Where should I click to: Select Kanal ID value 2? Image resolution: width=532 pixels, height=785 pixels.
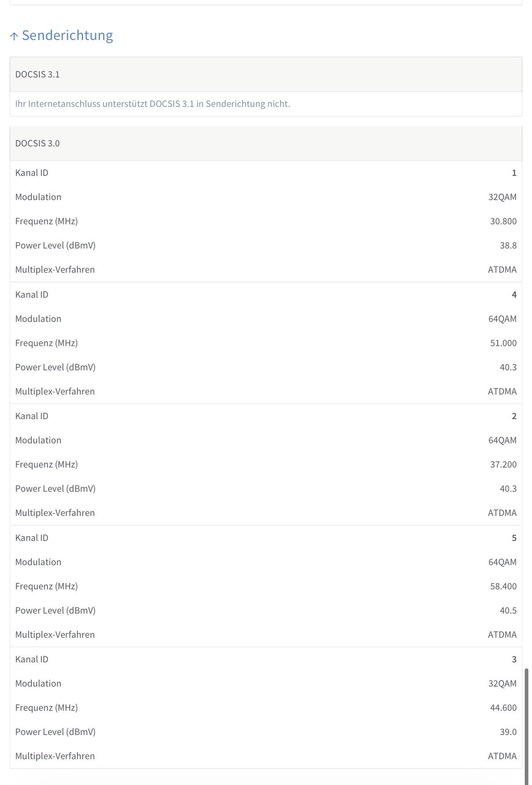click(514, 416)
